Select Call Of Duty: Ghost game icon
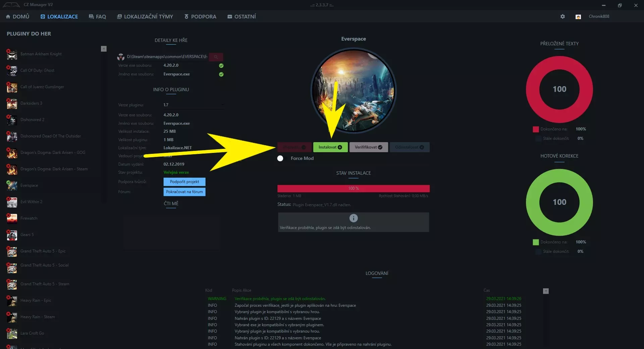 (12, 71)
